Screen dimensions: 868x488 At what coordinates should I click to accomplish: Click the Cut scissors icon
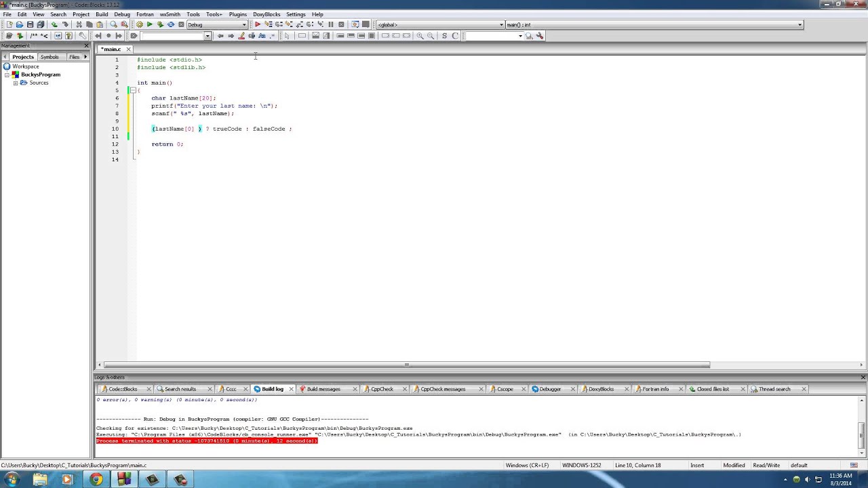[x=79, y=24]
